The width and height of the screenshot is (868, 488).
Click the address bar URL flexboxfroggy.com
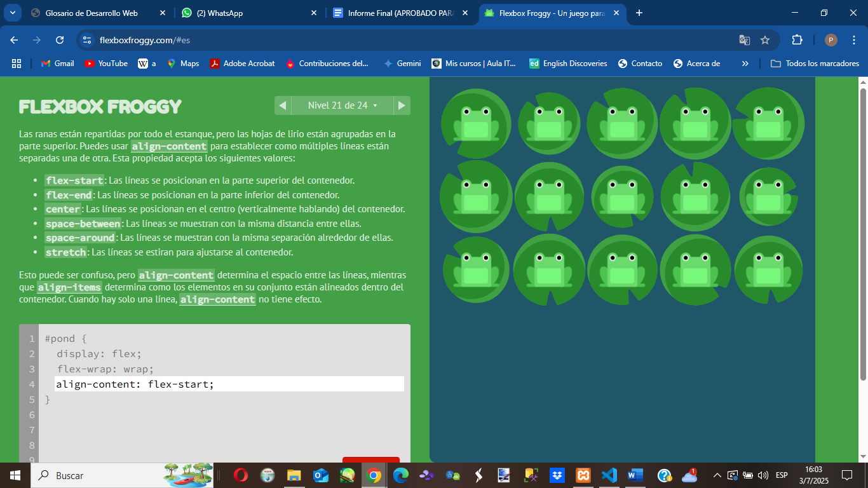[x=145, y=40]
